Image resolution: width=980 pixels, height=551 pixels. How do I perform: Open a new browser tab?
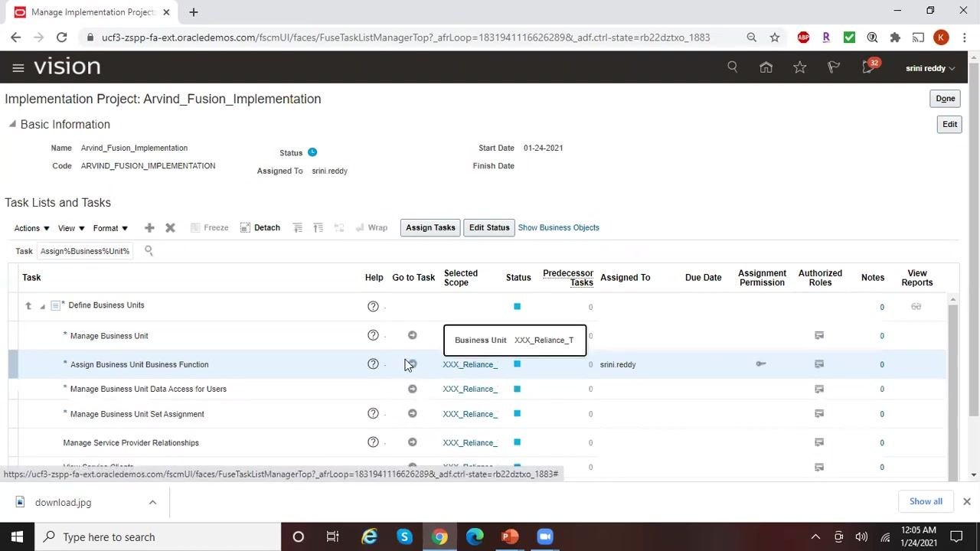coord(194,11)
